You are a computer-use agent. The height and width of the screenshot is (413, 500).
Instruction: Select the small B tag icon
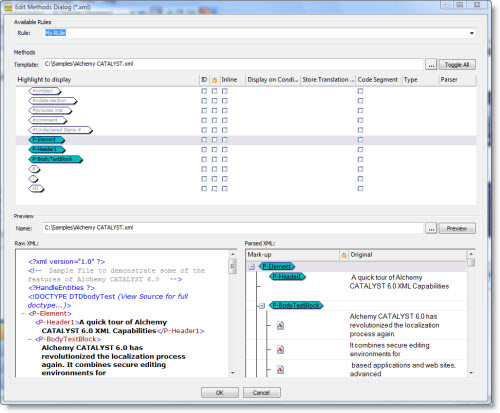pyautogui.click(x=34, y=169)
